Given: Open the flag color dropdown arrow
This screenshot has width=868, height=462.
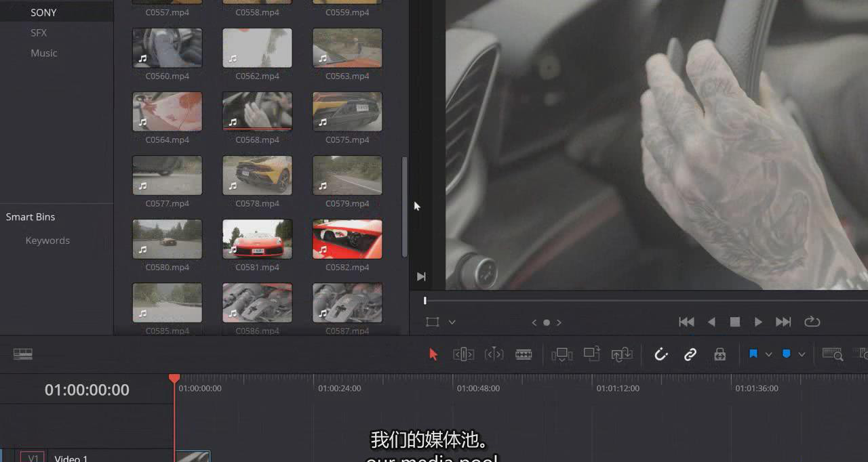Looking at the screenshot, I should pos(768,354).
